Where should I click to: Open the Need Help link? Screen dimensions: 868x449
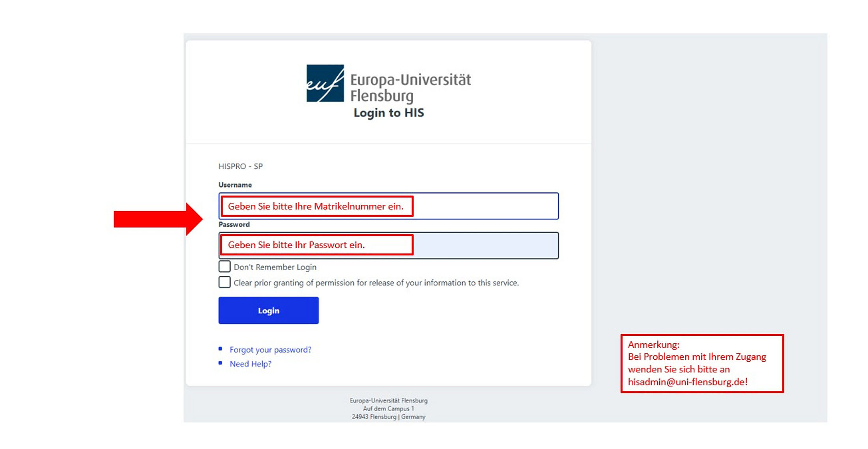251,364
